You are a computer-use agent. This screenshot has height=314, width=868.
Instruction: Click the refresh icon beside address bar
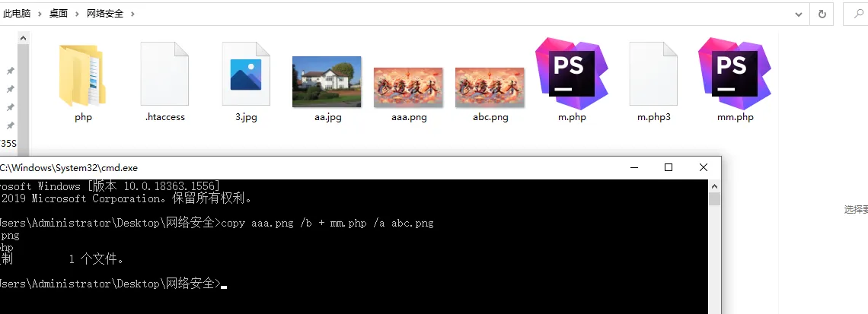822,14
